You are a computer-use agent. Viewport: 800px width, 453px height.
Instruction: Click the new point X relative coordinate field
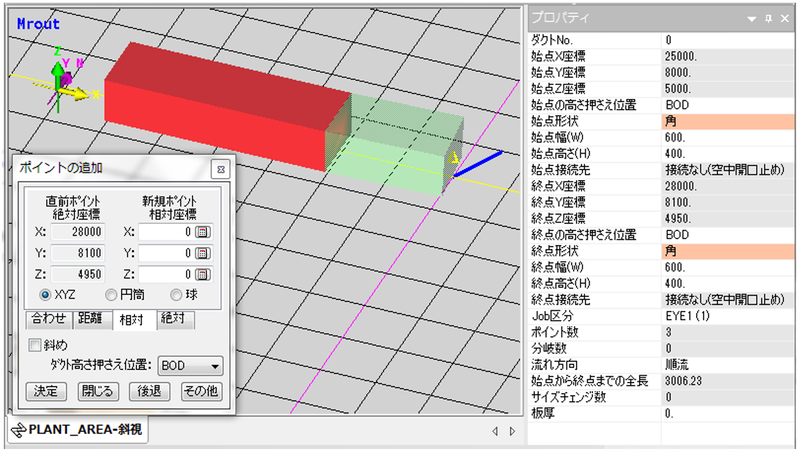coord(164,232)
